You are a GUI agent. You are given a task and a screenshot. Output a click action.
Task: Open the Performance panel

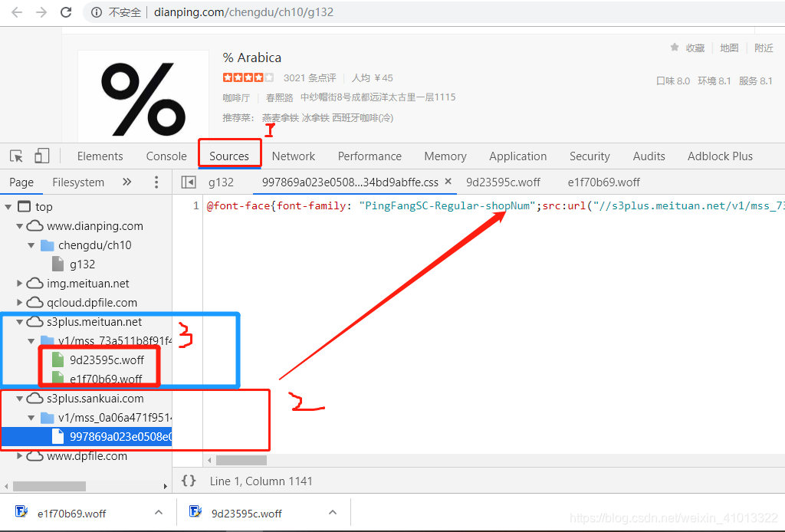coord(370,156)
